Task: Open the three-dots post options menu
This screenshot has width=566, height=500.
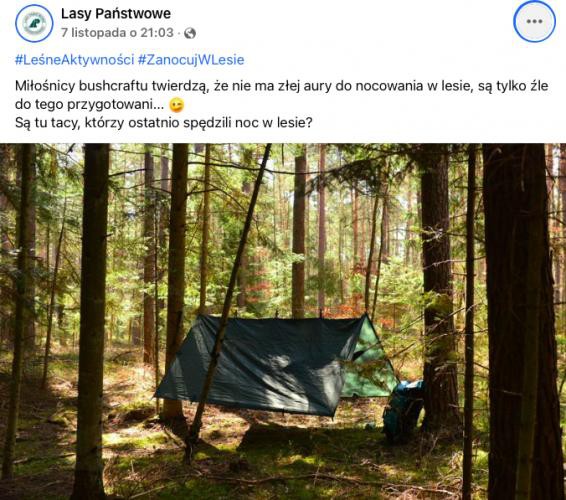Action: click(534, 22)
